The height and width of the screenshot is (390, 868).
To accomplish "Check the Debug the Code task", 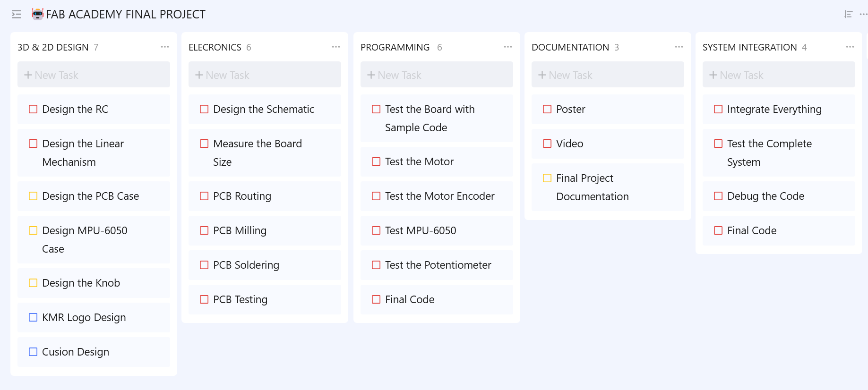I will [x=718, y=196].
